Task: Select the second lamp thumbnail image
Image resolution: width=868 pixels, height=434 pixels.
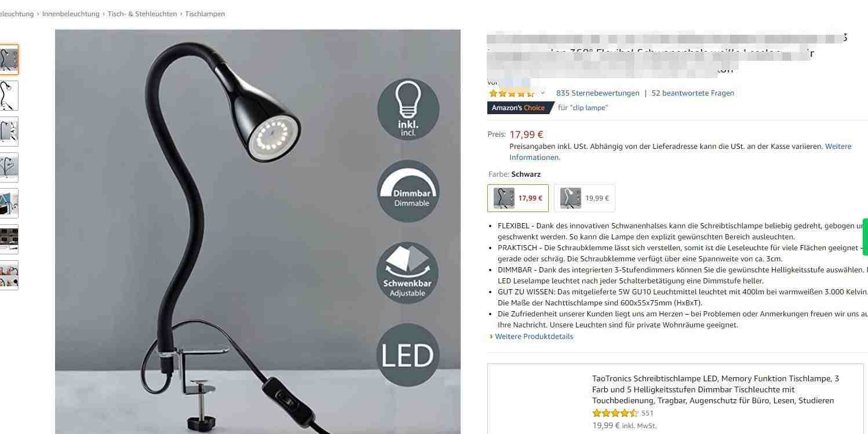Action: click(9, 96)
